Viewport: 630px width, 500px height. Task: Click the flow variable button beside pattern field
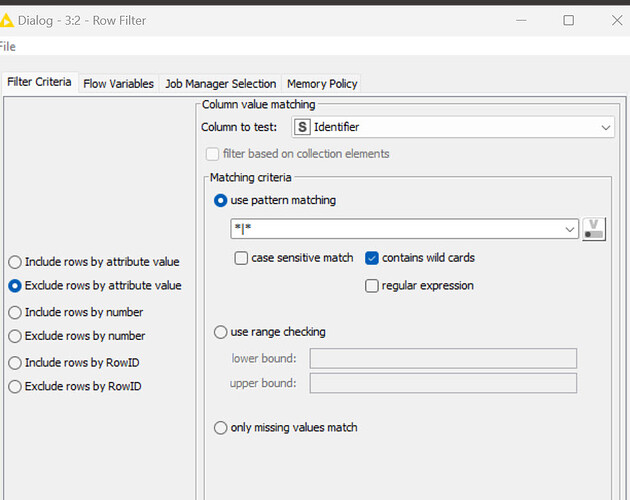pos(594,229)
